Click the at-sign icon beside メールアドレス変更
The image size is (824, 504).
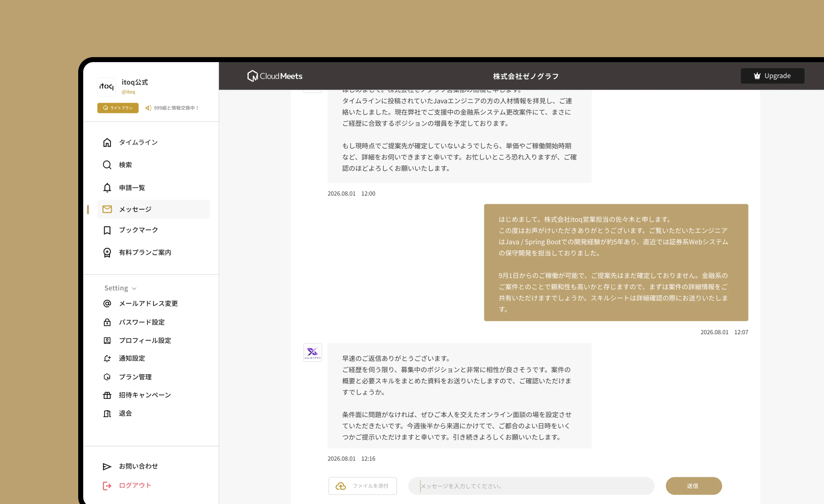[x=107, y=303]
